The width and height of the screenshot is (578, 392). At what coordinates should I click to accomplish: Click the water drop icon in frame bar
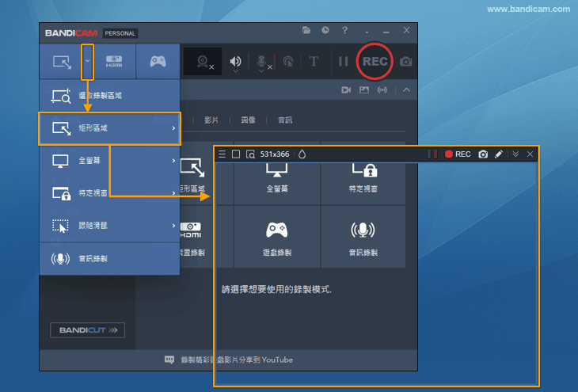click(302, 154)
